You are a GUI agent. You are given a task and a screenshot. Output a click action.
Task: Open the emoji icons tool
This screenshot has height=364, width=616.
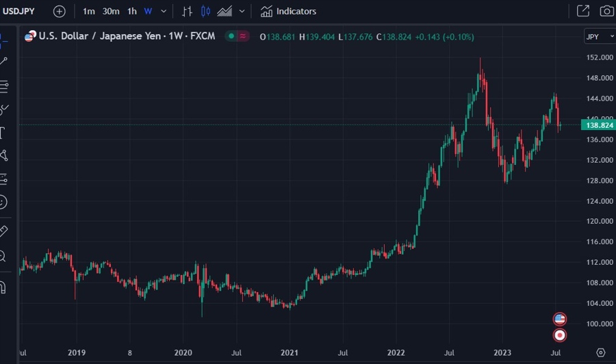point(3,202)
